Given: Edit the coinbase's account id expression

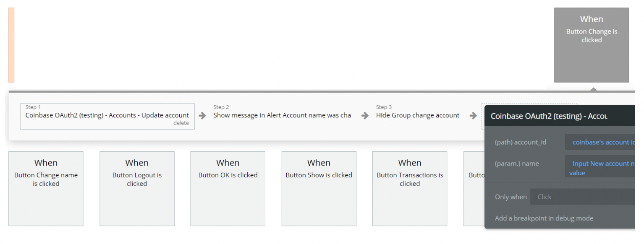Looking at the screenshot, I should click(x=600, y=142).
